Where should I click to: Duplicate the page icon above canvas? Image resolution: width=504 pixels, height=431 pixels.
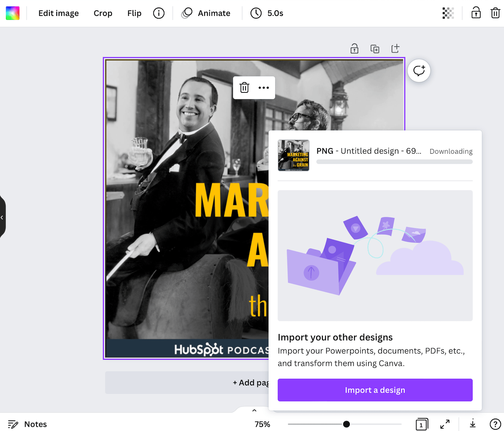(375, 49)
